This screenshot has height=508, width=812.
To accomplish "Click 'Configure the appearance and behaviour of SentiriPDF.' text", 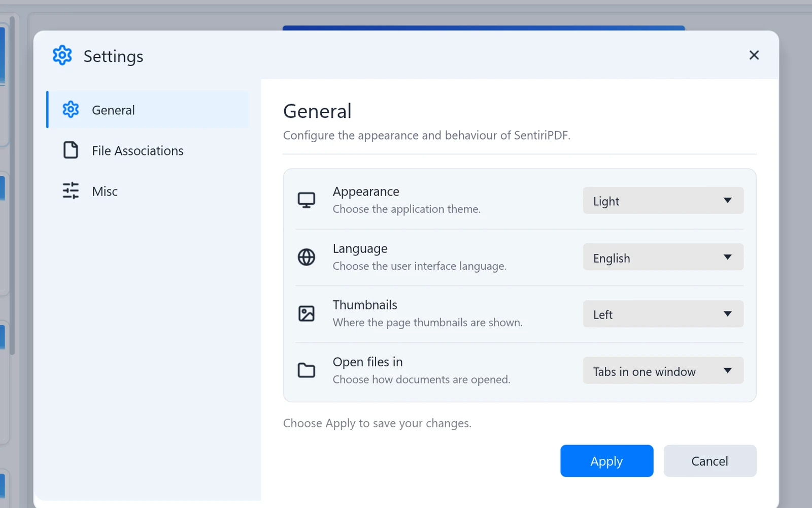I will tap(427, 135).
